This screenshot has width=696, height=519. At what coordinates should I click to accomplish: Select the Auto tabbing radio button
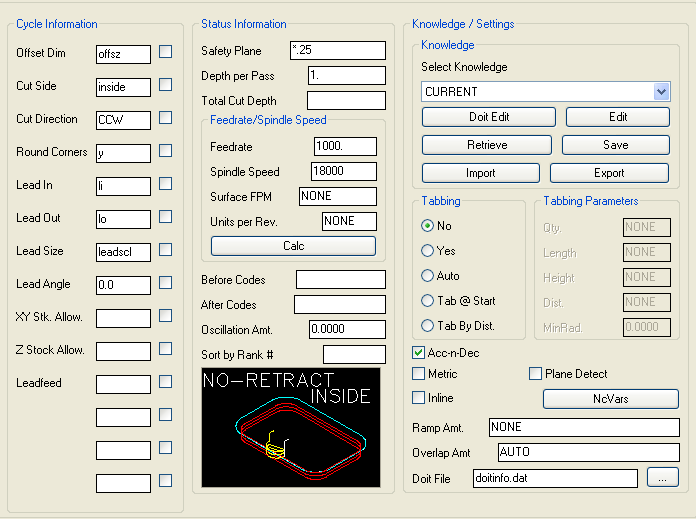click(427, 276)
